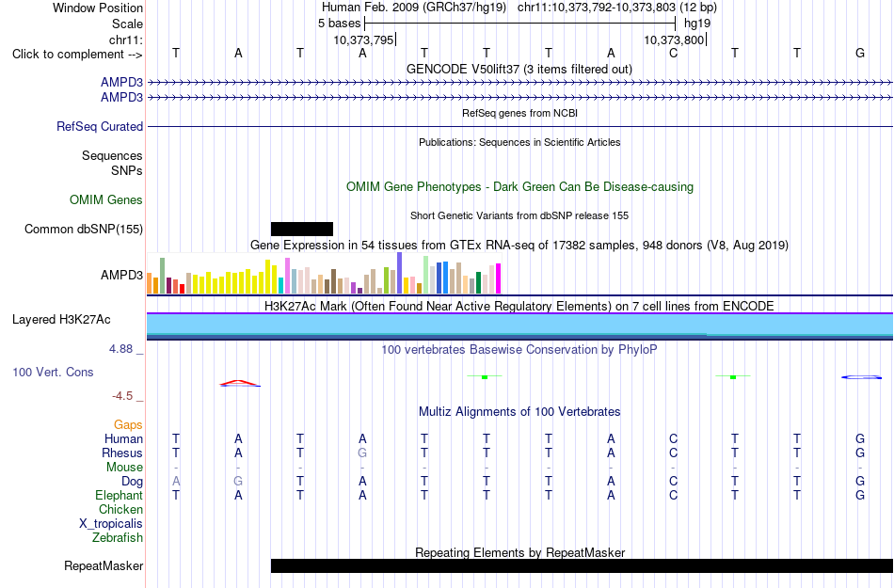Click the 4.88 PhyloP upper limit value

point(121,349)
